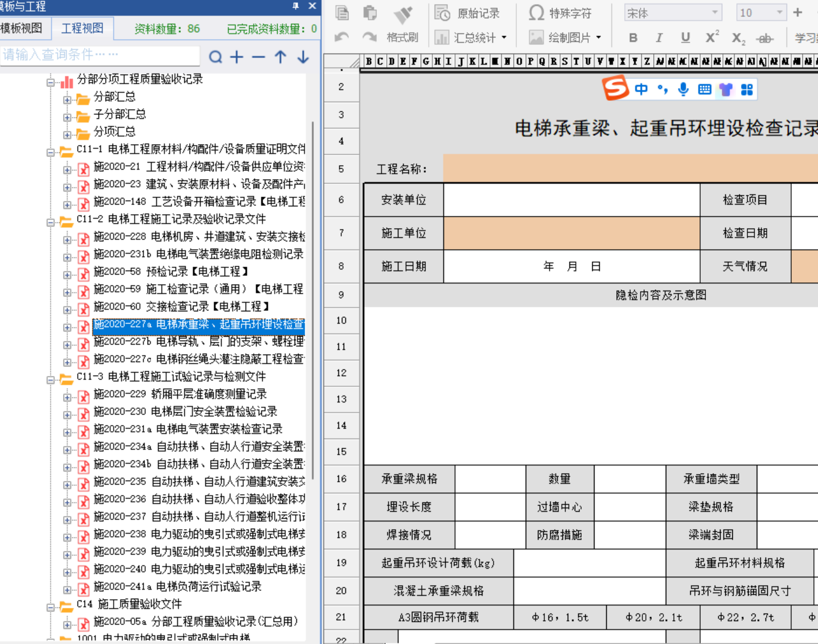Switch to 工程视图 tab
Screen dimensions: 818x644
pyautogui.click(x=82, y=28)
